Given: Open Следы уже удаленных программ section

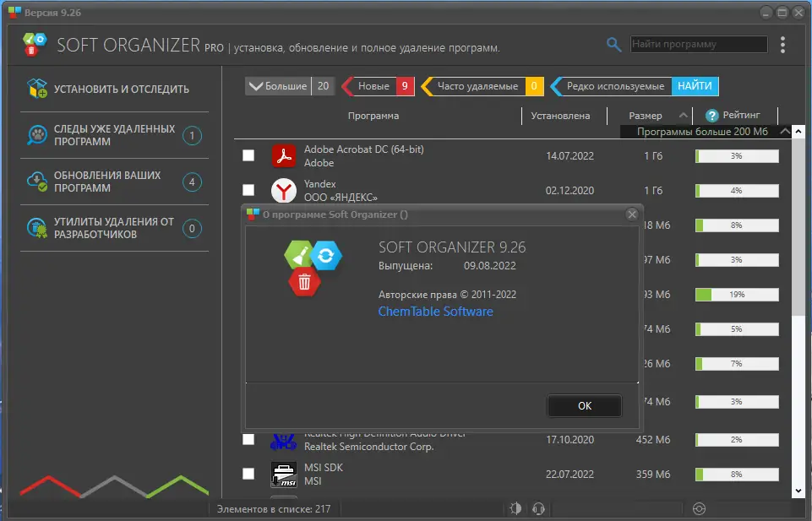Looking at the screenshot, I should (x=114, y=135).
